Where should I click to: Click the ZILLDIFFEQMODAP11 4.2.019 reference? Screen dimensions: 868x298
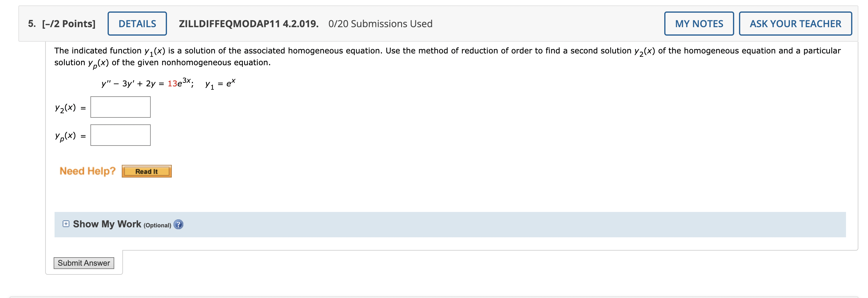click(248, 24)
